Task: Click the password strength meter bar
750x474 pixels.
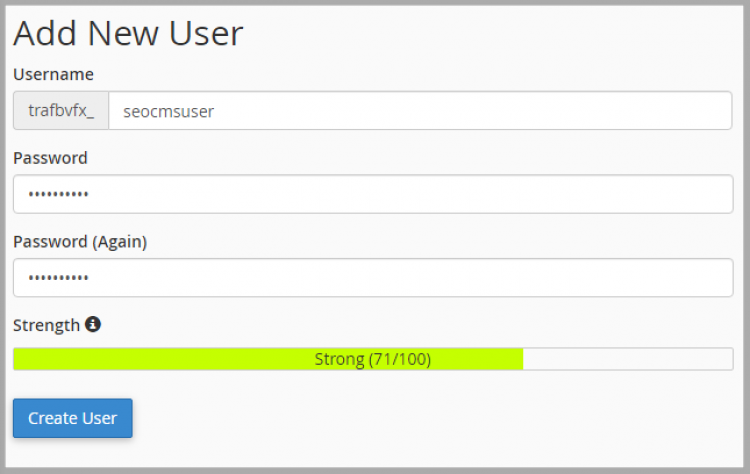Action: pyautogui.click(x=373, y=359)
